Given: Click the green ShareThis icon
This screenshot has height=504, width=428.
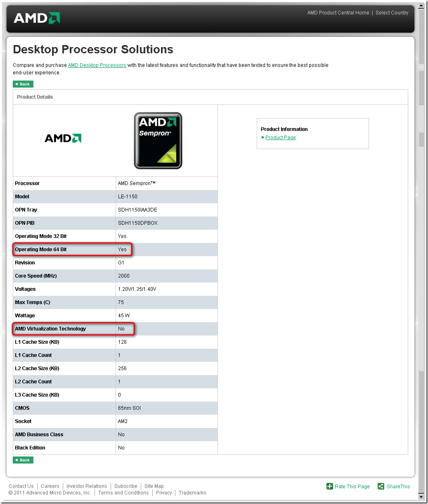Looking at the screenshot, I should coord(381,486).
